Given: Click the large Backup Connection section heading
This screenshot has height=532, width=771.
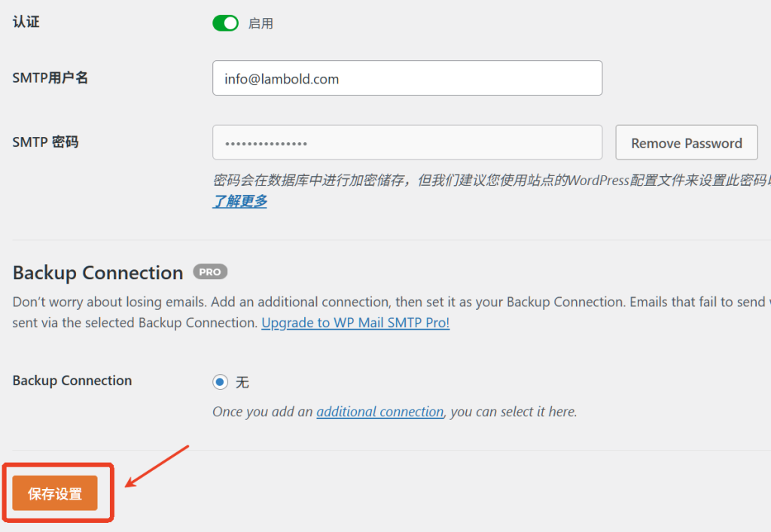Looking at the screenshot, I should click(x=98, y=272).
